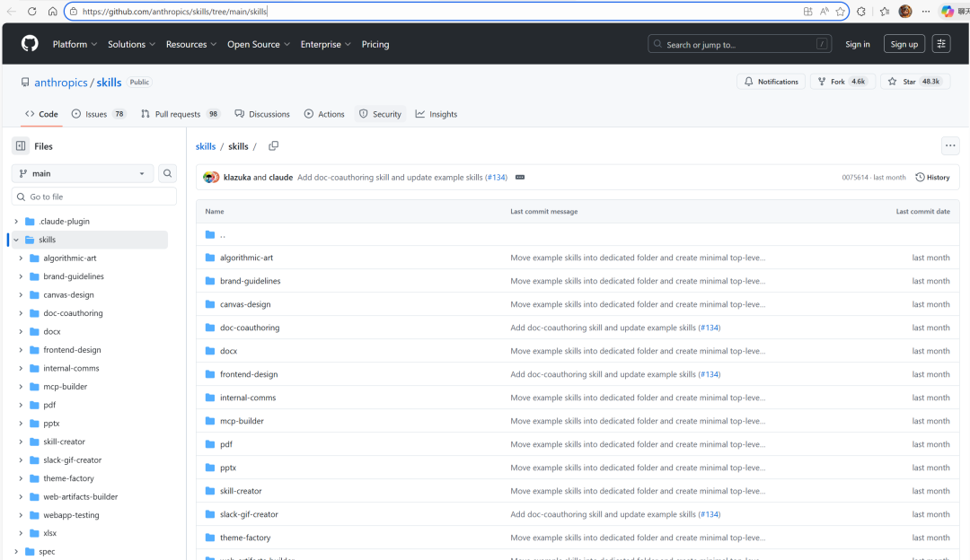970x560 pixels.
Task: Open GitHub appearance settings icon
Action: click(941, 44)
